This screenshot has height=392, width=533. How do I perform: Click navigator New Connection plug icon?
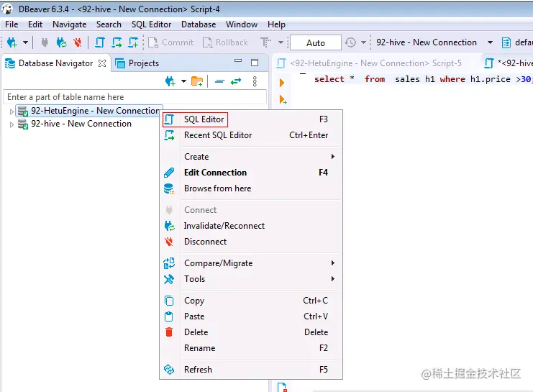(x=170, y=81)
